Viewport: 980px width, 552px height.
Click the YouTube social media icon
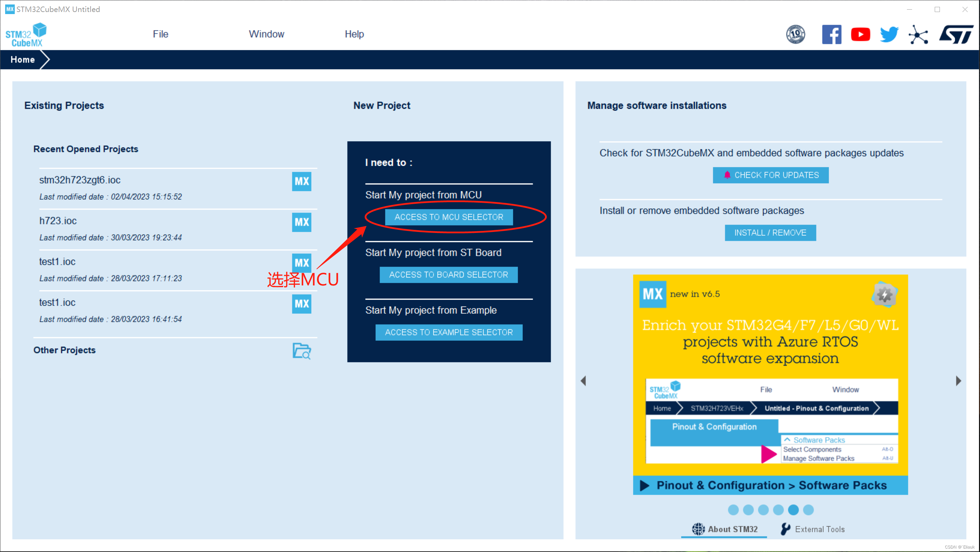(860, 34)
